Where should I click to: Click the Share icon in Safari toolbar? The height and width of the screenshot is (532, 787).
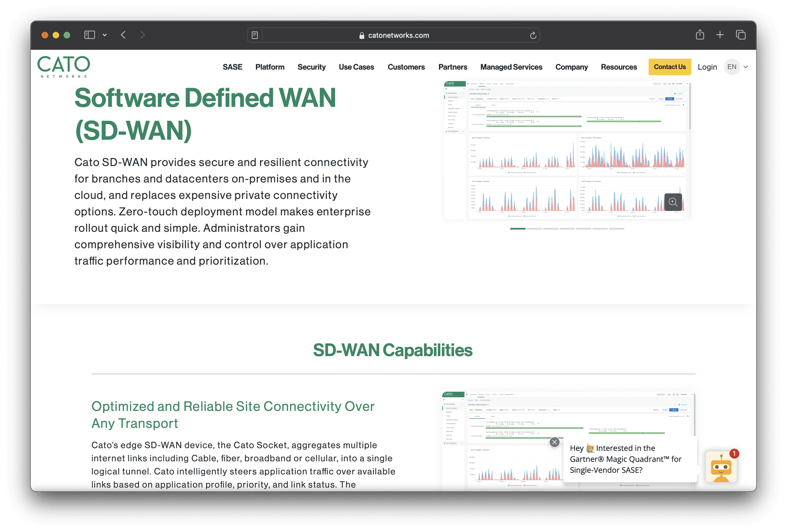coord(700,35)
